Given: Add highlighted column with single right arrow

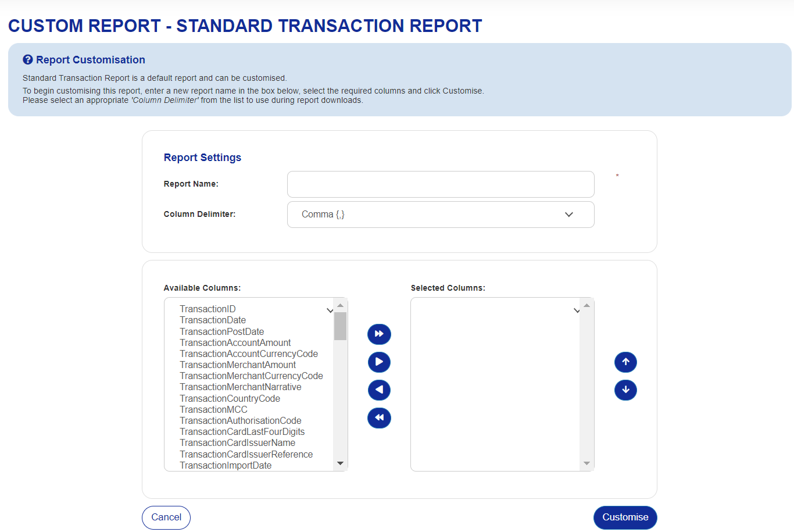Looking at the screenshot, I should (379, 362).
